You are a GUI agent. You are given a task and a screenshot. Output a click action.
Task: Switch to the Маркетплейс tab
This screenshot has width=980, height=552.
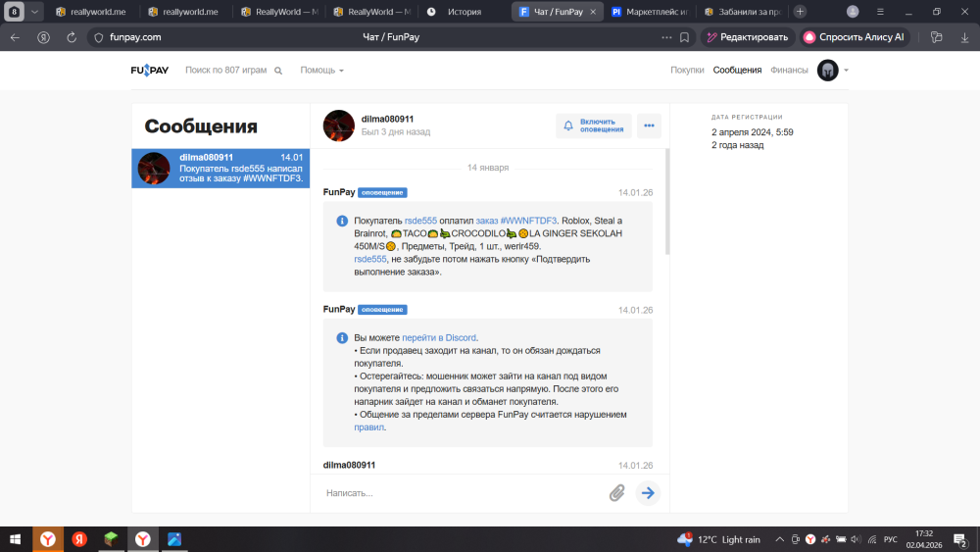pos(650,12)
